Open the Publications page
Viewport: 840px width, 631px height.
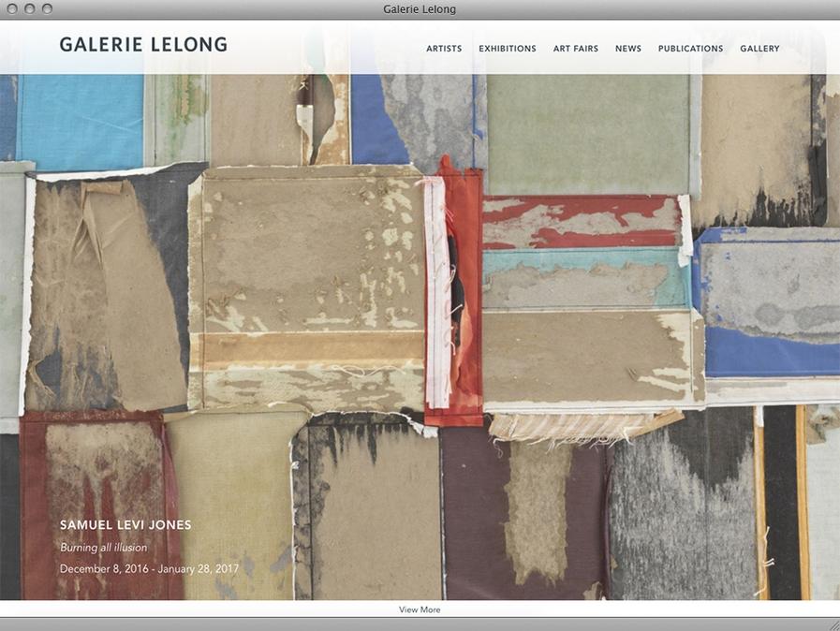(690, 48)
